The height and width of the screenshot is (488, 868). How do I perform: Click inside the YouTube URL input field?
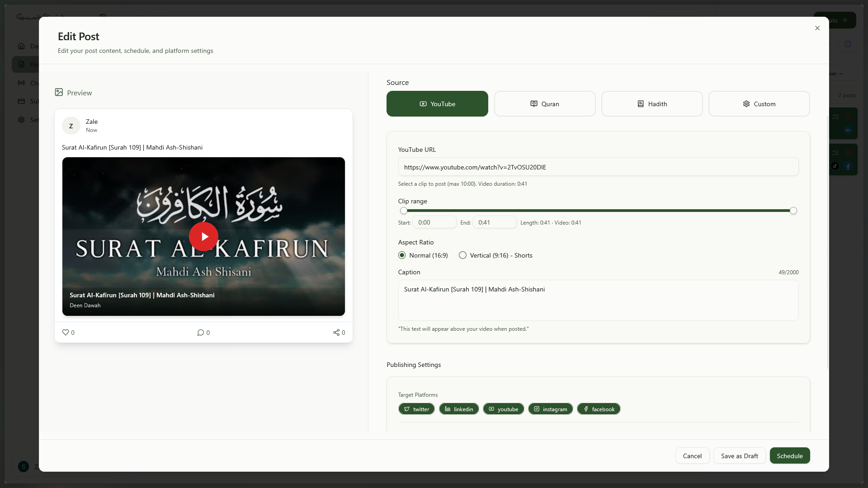click(598, 167)
